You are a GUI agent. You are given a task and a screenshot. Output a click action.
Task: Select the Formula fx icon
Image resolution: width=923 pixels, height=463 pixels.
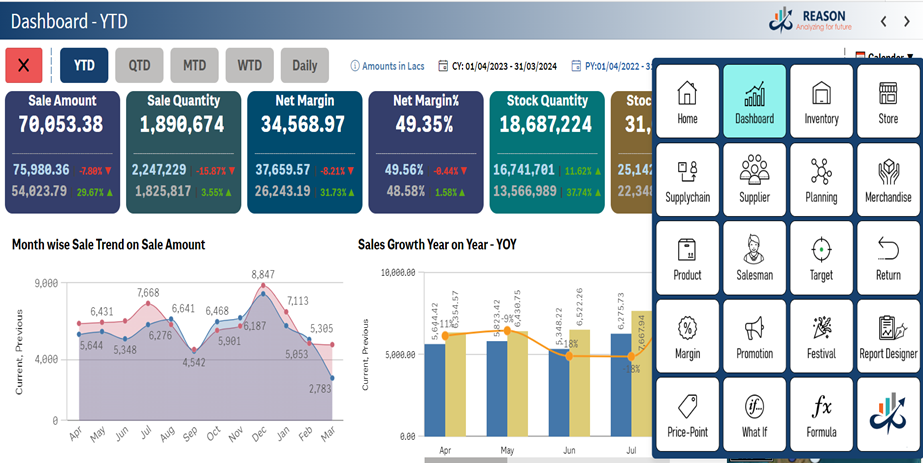pos(821,413)
